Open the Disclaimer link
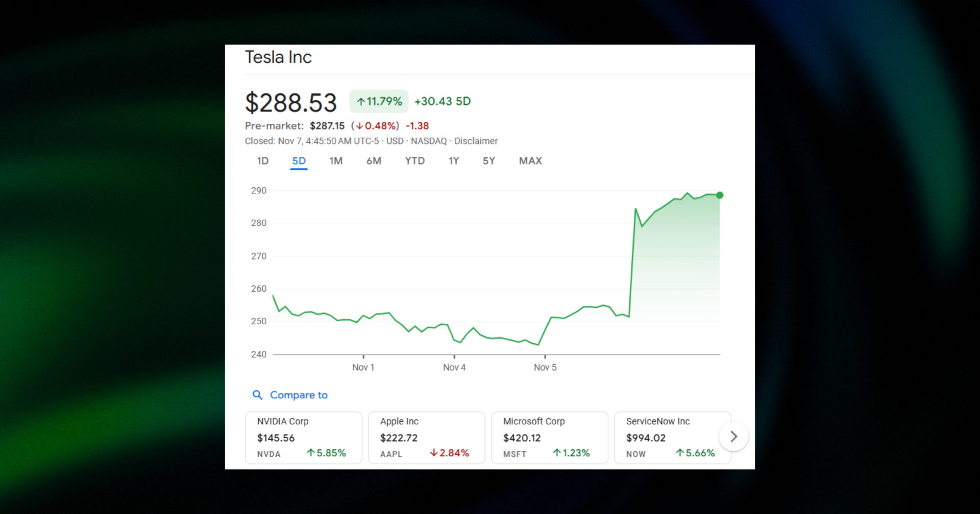 pos(476,141)
